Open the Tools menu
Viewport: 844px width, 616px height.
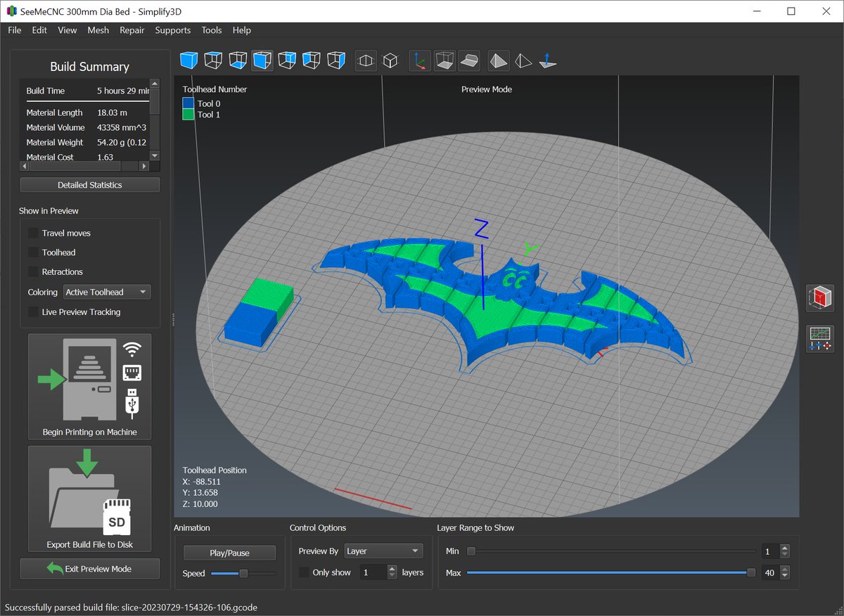point(212,30)
